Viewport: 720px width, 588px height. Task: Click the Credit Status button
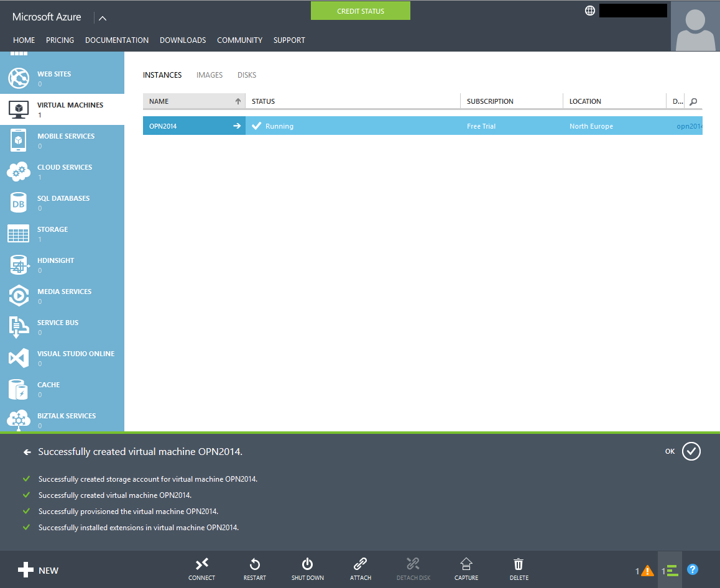(x=361, y=11)
